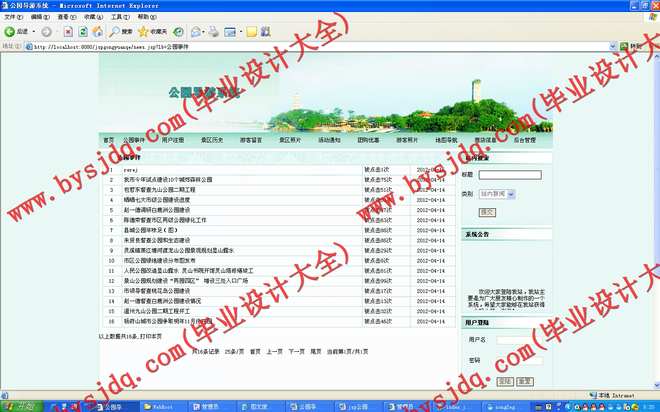This screenshot has height=412, width=660.
Task: Open the Back button history arrow
Action: pyautogui.click(x=34, y=32)
